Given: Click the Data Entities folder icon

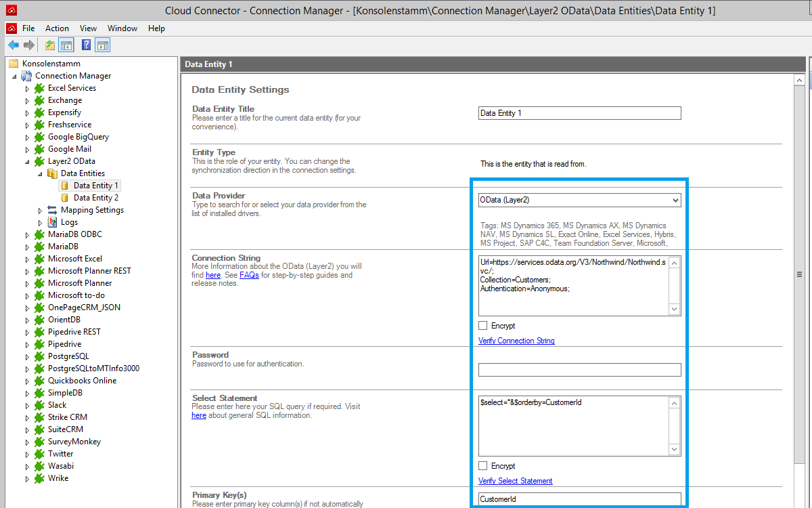Looking at the screenshot, I should pyautogui.click(x=52, y=173).
